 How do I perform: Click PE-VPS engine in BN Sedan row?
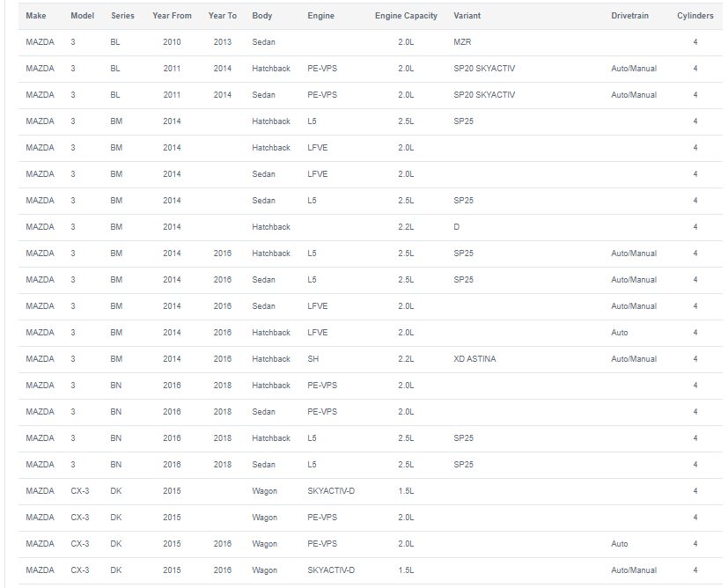(x=322, y=412)
